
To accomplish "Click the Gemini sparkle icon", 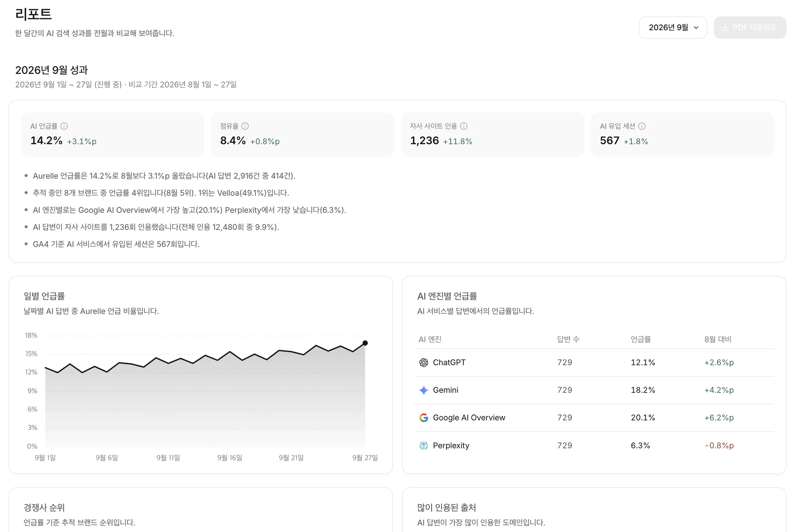I will click(424, 390).
